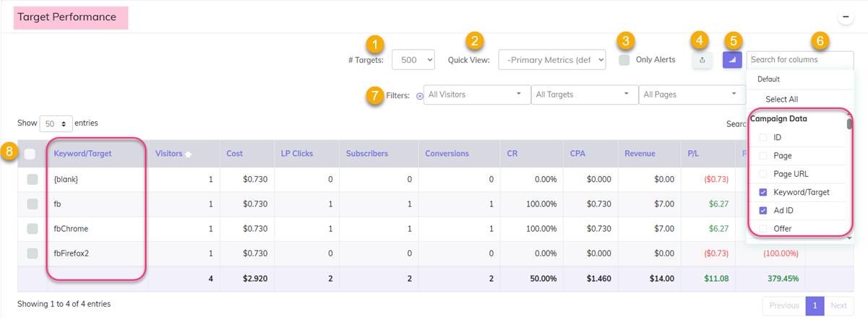Click the Previous pagination button
This screenshot has width=868, height=319.
pos(784,305)
